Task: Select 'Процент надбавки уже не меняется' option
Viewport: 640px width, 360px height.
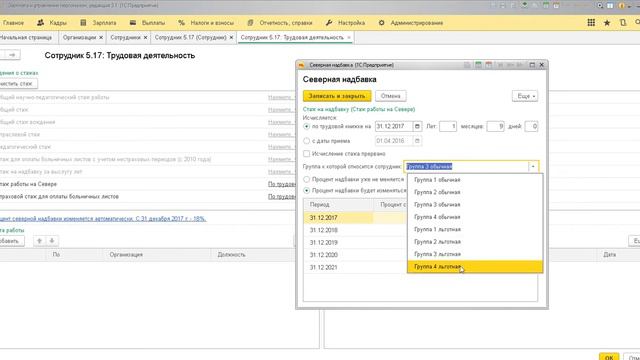Action: coord(307,179)
